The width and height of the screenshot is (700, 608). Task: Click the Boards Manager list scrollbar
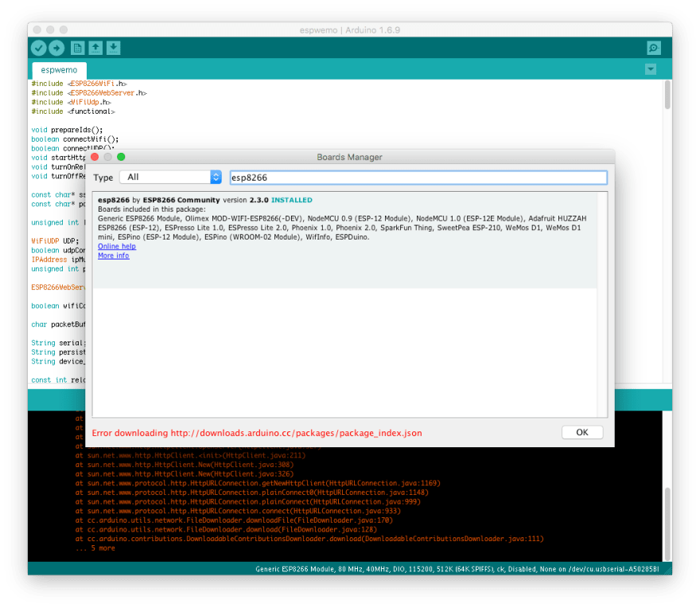[602, 305]
